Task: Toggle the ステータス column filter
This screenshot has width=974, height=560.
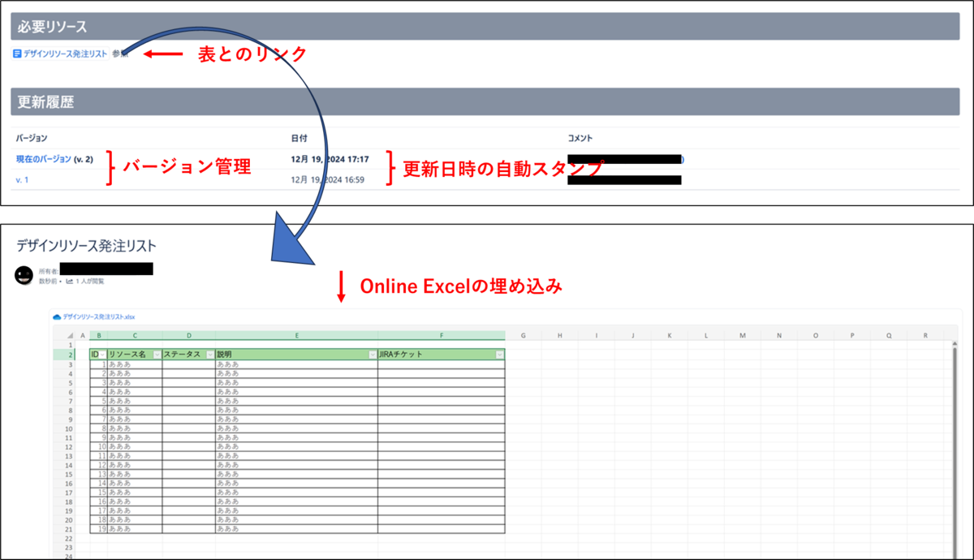Action: pyautogui.click(x=209, y=353)
